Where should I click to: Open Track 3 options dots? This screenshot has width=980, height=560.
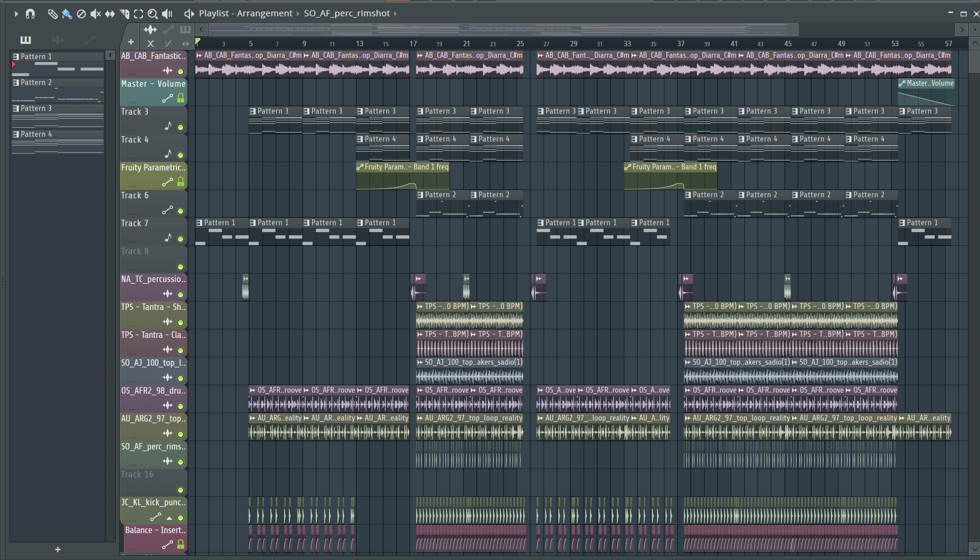point(133,130)
